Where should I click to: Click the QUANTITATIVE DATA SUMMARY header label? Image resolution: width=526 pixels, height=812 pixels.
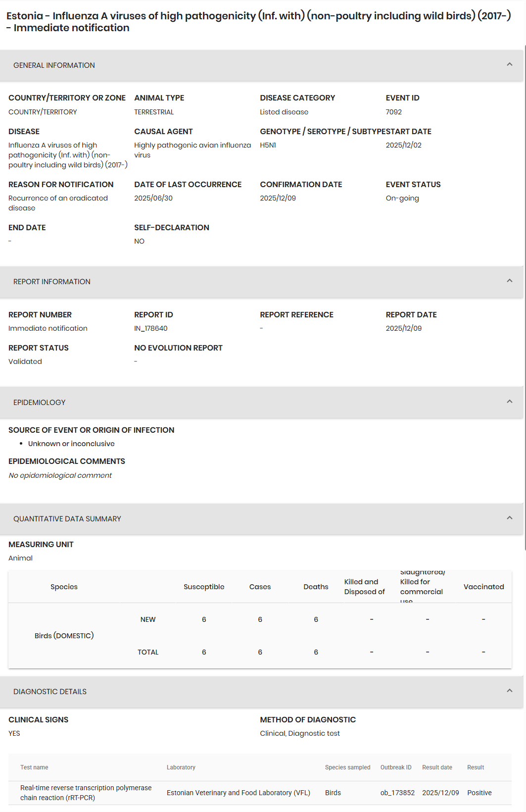click(67, 519)
